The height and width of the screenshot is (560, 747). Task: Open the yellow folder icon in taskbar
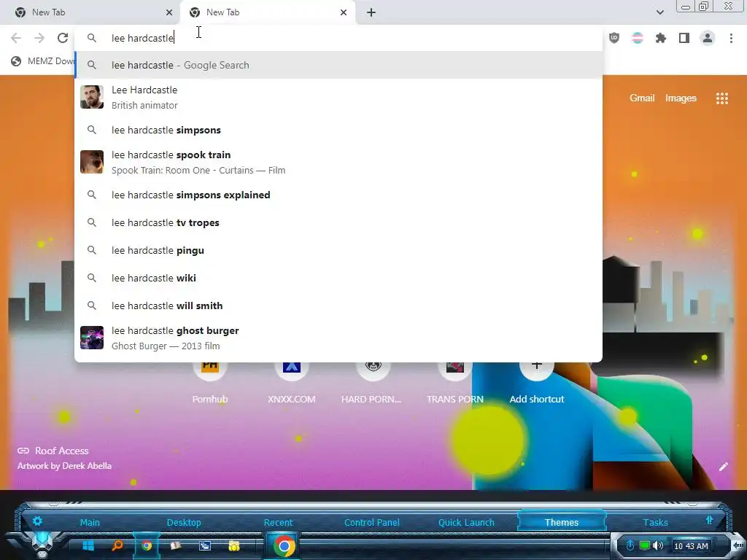234,545
